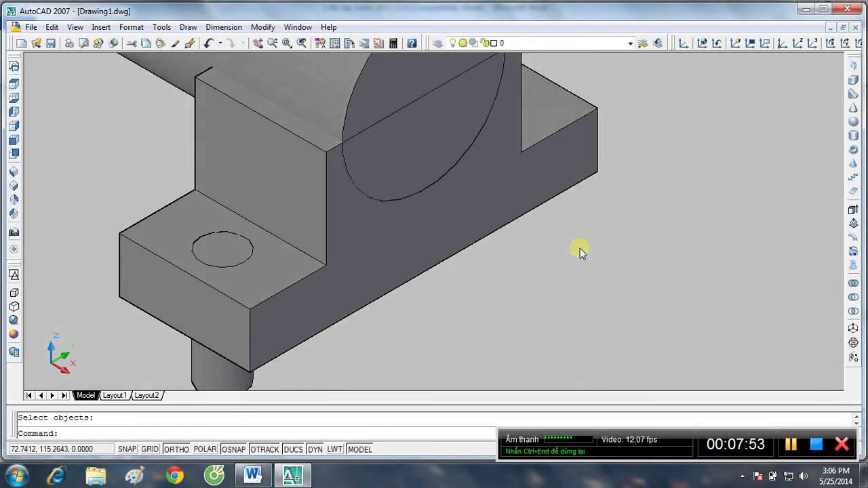Image resolution: width=868 pixels, height=488 pixels.
Task: Select the Match Properties brush icon
Action: pyautogui.click(x=175, y=43)
